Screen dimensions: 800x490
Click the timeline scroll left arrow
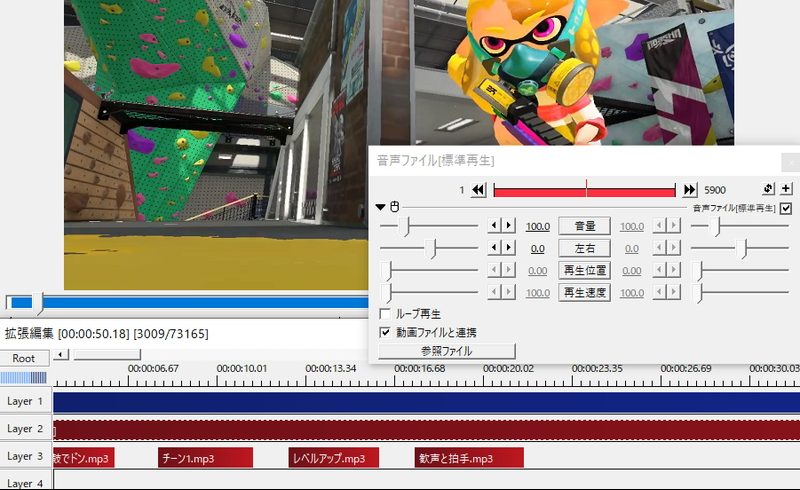tap(61, 354)
